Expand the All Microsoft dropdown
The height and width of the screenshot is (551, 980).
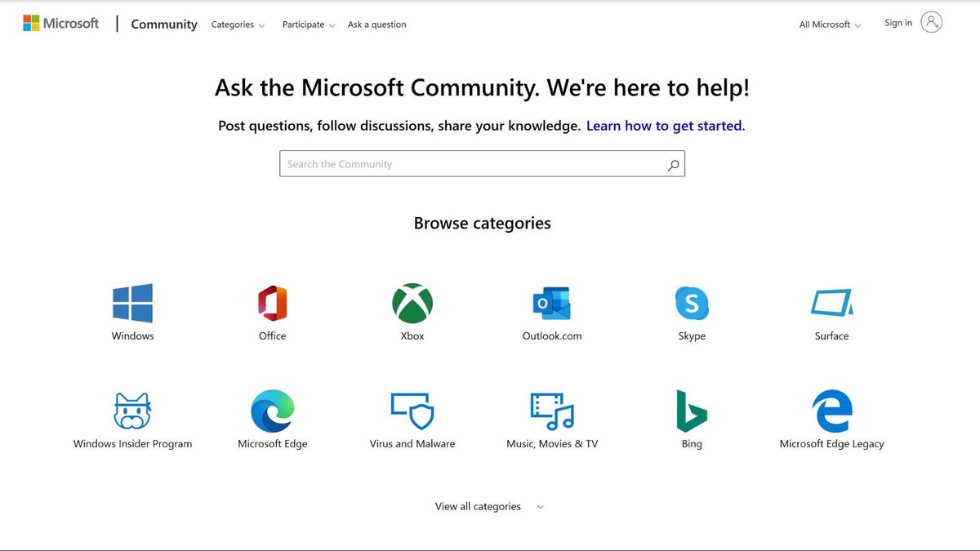tap(829, 24)
